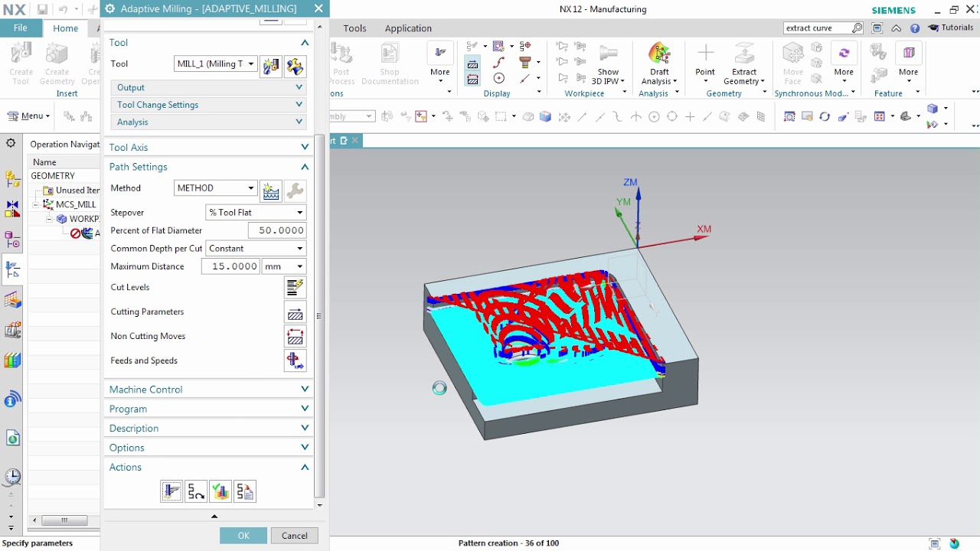Click the Help question mark icon
Screen dimensions: 980x551
click(x=915, y=28)
